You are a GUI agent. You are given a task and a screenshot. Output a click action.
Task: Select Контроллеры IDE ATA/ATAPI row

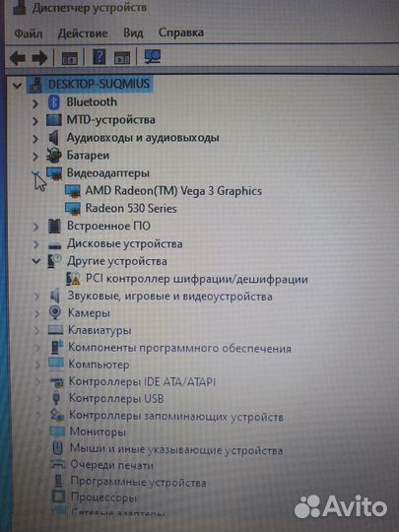142,382
